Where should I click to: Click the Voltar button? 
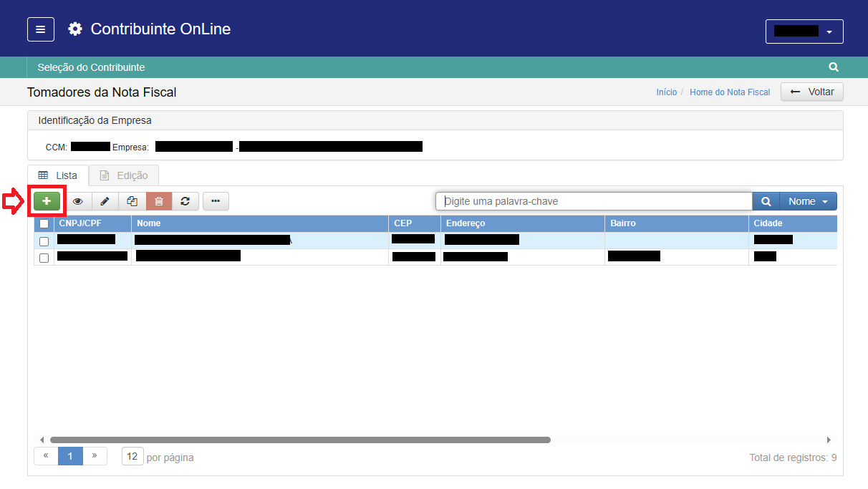point(812,92)
